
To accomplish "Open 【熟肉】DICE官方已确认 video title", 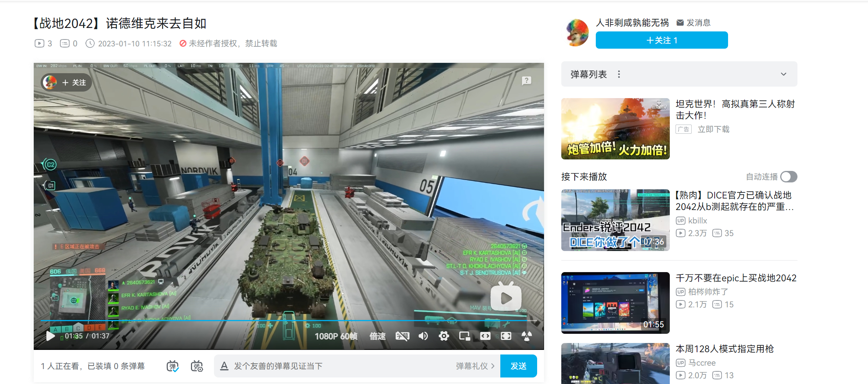I will pyautogui.click(x=734, y=201).
